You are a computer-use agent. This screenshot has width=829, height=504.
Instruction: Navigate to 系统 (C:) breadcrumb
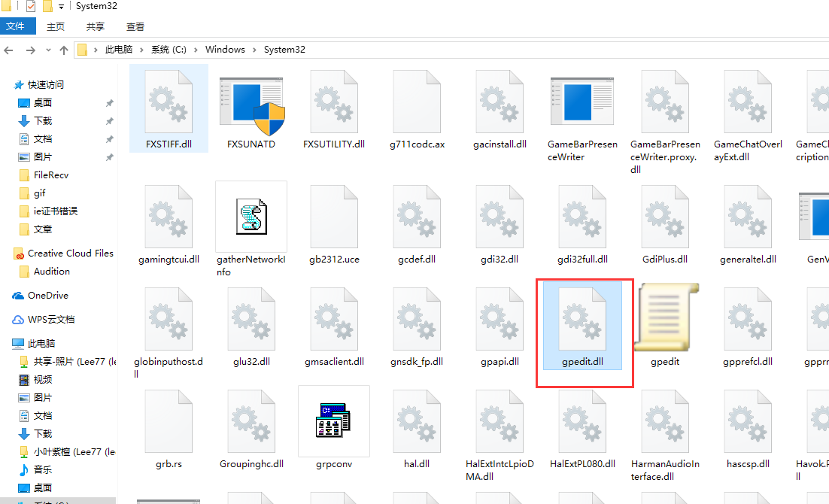(x=169, y=50)
